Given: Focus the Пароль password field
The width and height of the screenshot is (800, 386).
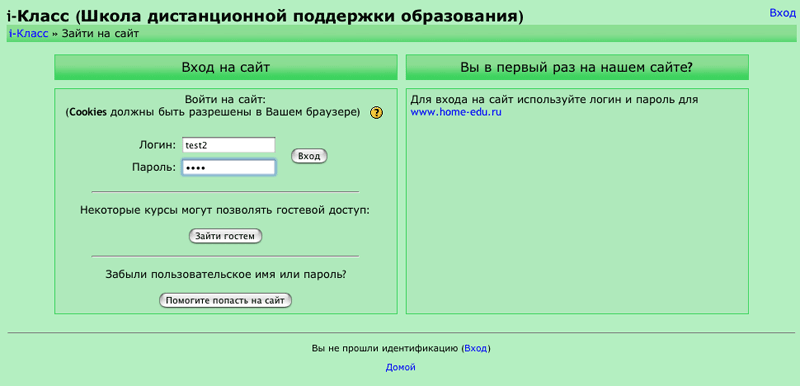Looking at the screenshot, I should [x=229, y=167].
